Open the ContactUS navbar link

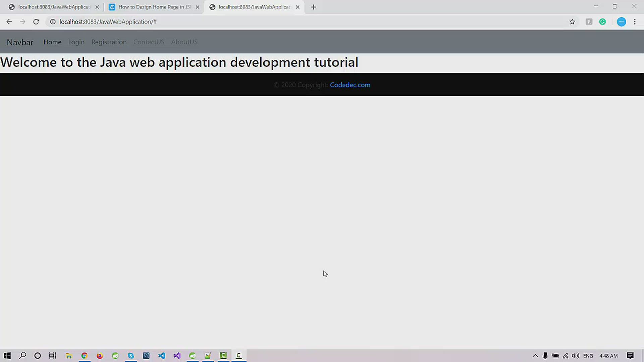(x=149, y=42)
